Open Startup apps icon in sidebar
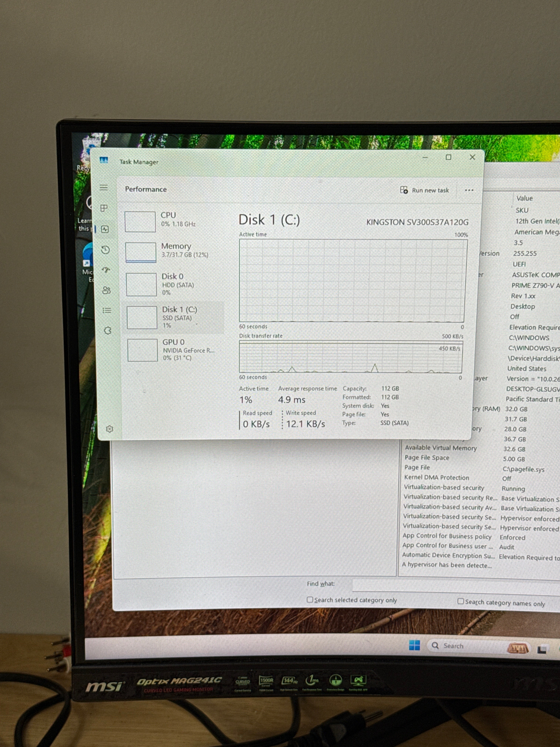The image size is (560, 747). click(x=106, y=270)
